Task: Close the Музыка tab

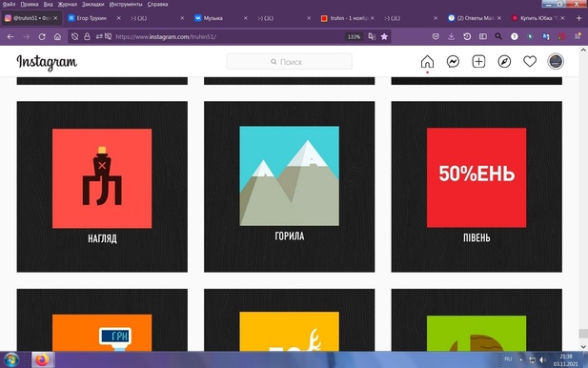Action: [246, 18]
